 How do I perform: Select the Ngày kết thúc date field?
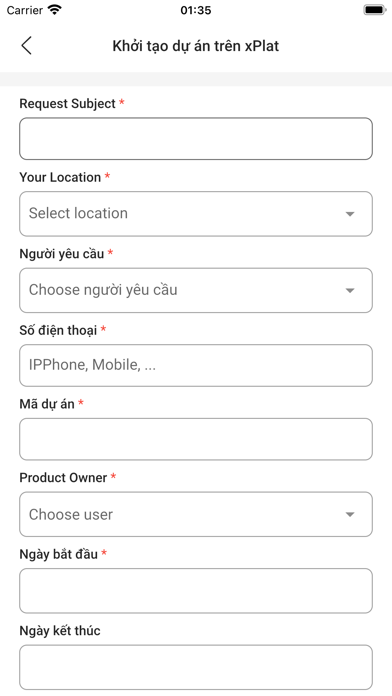pos(196,667)
